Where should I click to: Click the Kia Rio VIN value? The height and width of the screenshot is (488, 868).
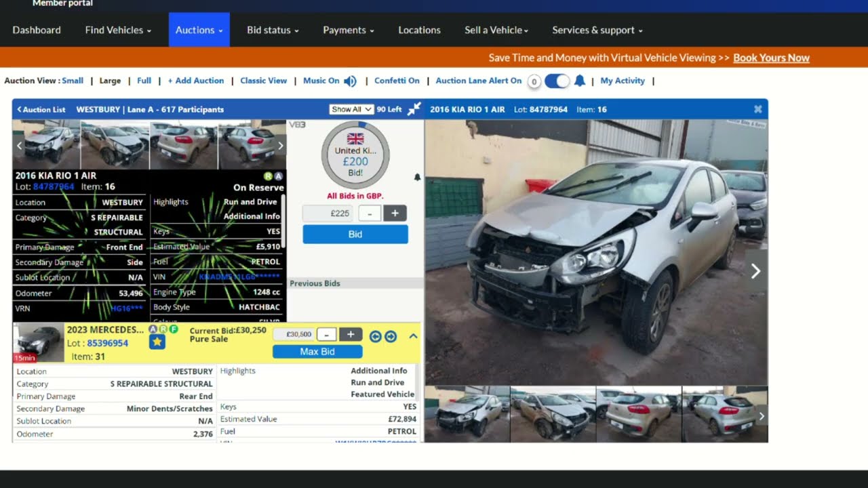point(239,277)
